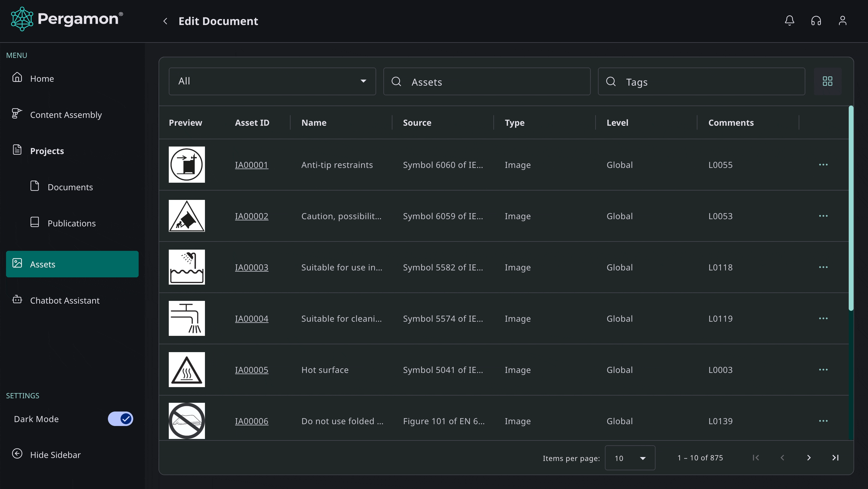Viewport: 868px width, 489px height.
Task: Open Home in the menu
Action: click(x=72, y=78)
